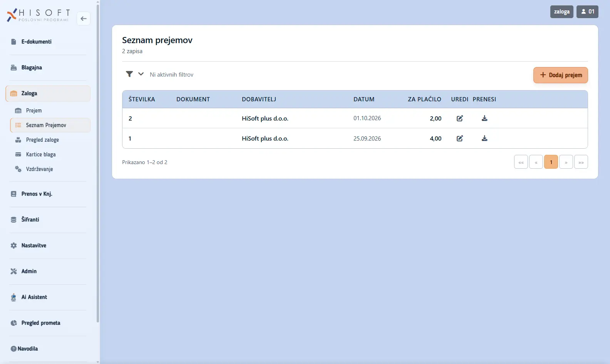Image resolution: width=610 pixels, height=364 pixels.
Task: Collapse the Zaloga menu group
Action: coord(48,93)
